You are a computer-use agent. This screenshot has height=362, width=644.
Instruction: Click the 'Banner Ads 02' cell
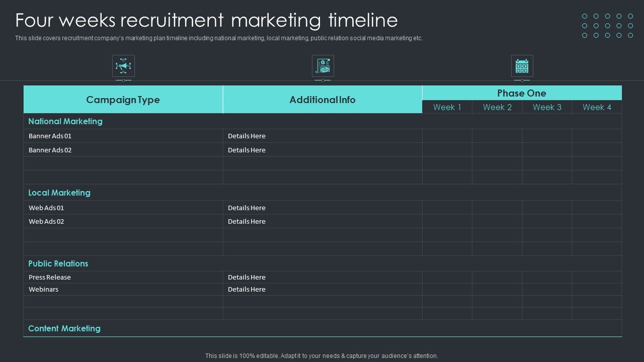[123, 150]
